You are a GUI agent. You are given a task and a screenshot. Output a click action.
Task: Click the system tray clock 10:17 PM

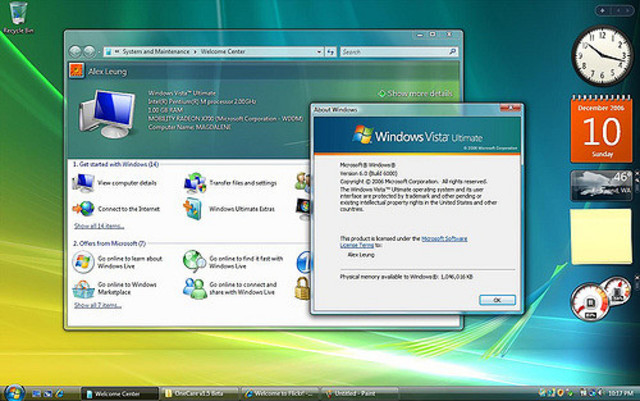(621, 393)
